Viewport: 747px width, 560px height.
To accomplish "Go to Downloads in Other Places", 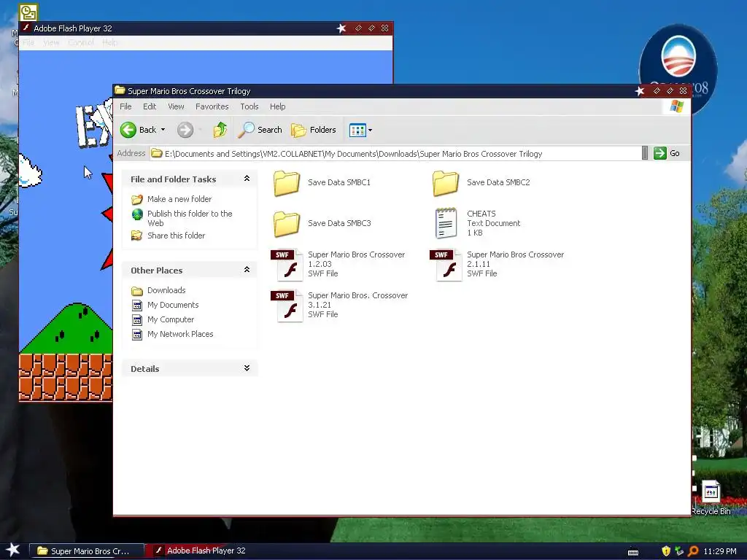I will 166,290.
